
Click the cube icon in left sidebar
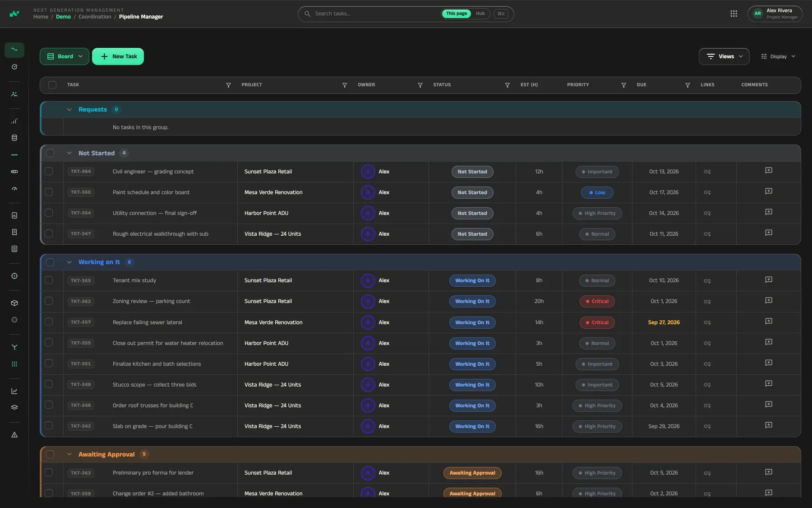[14, 303]
